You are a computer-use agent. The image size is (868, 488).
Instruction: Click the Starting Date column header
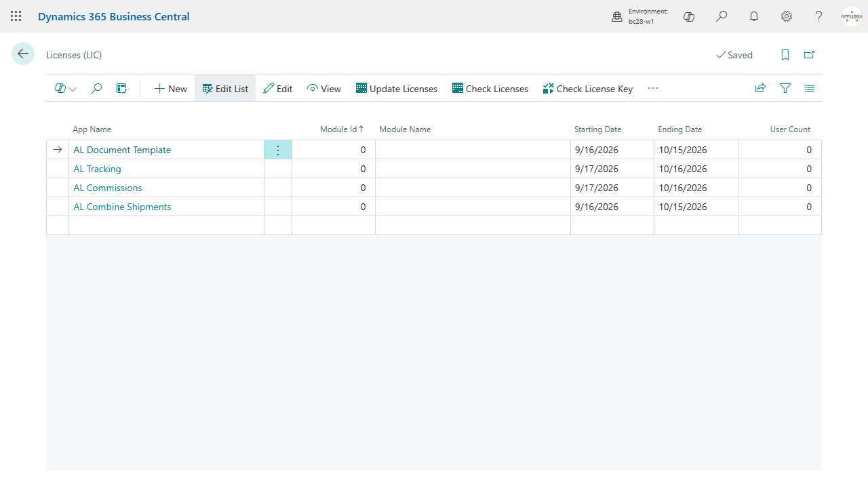click(x=597, y=129)
